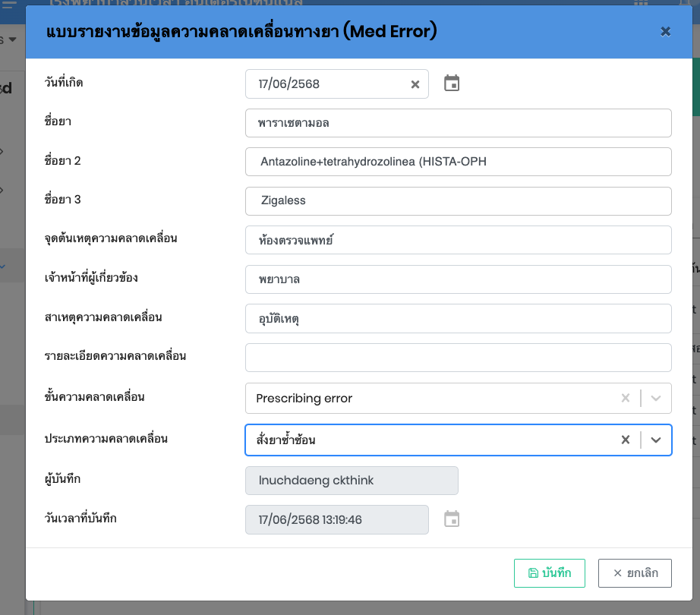The image size is (700, 615).
Task: Click the วันที่เกิด date input field
Action: [x=326, y=84]
